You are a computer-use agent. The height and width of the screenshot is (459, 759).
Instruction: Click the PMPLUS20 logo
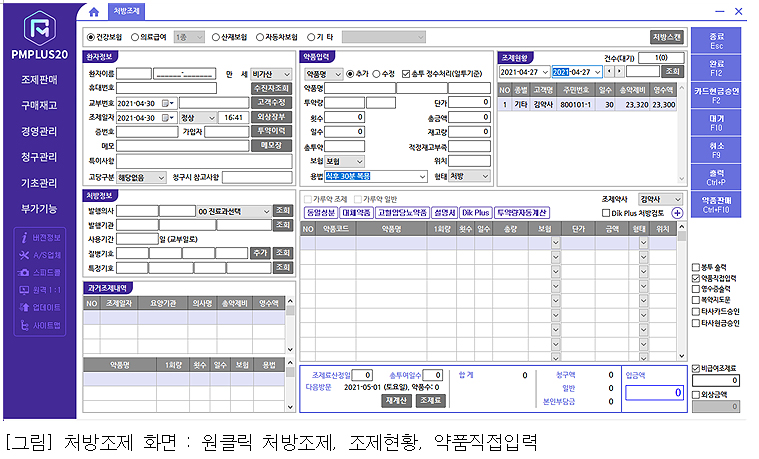click(40, 36)
